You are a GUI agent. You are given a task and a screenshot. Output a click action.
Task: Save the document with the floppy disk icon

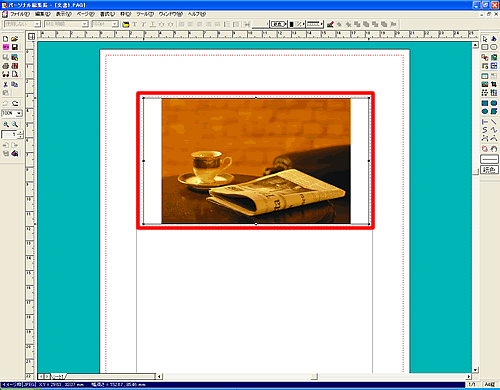(x=15, y=47)
